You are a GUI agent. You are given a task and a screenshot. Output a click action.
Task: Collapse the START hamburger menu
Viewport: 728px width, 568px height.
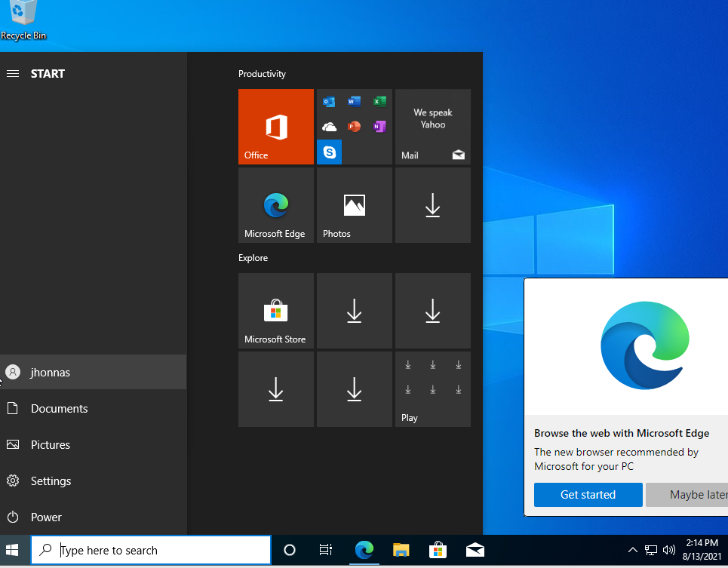13,74
